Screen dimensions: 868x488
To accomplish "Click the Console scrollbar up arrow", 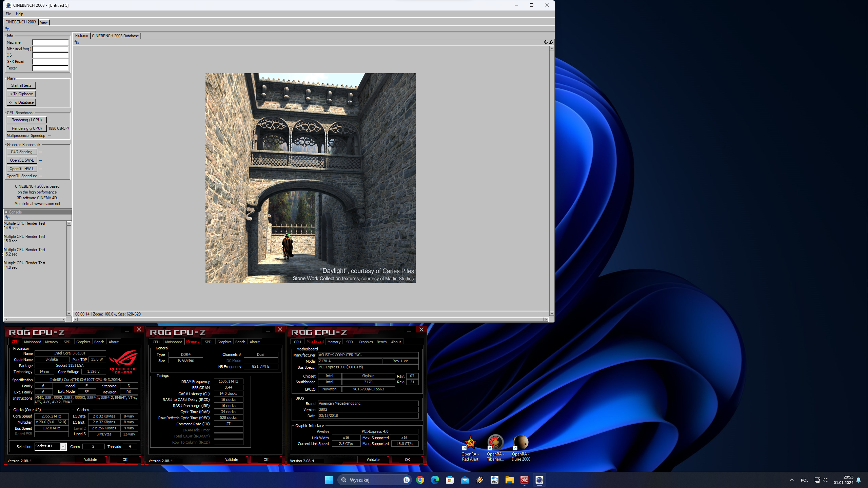I will point(69,224).
